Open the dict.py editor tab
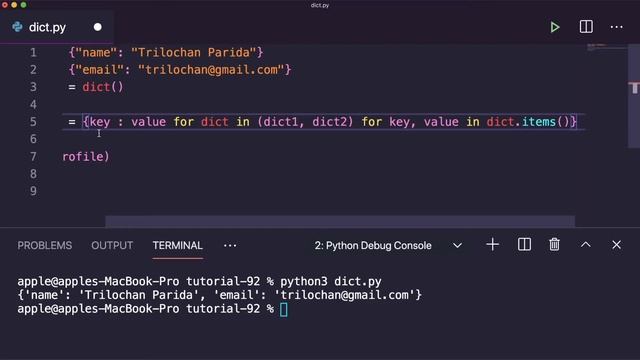 (57, 27)
